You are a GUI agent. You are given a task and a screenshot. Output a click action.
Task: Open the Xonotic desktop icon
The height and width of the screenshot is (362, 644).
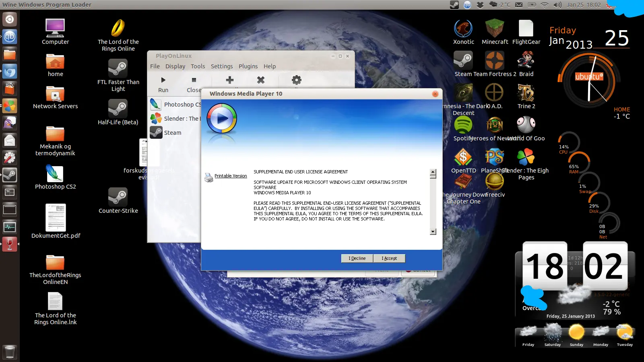463,29
